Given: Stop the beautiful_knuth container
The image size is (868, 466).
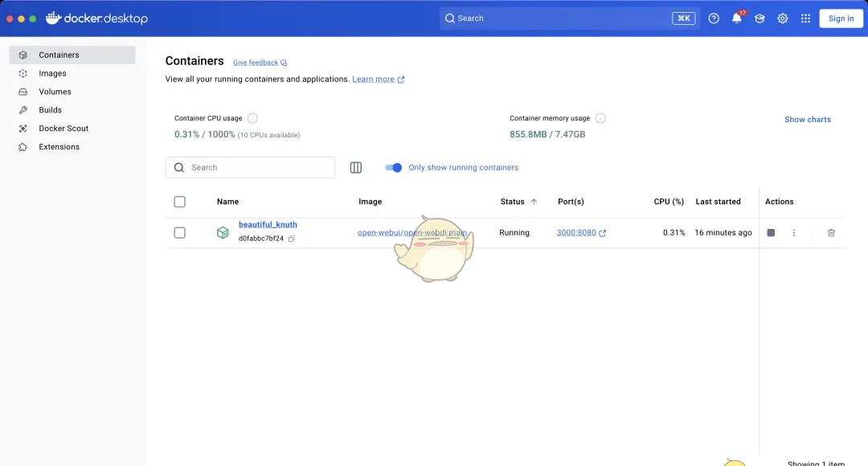Looking at the screenshot, I should (x=771, y=232).
